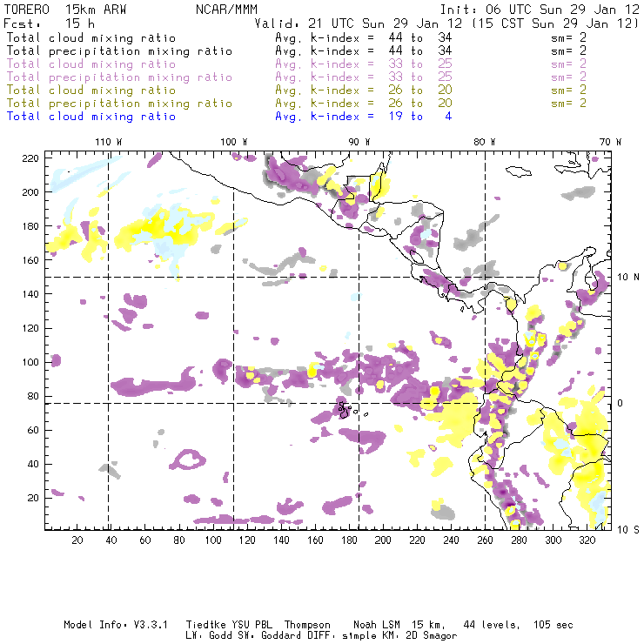Click the 'Tiedtke' cumulus scheme label
Image resolution: width=644 pixels, height=644 pixels.
point(205,625)
